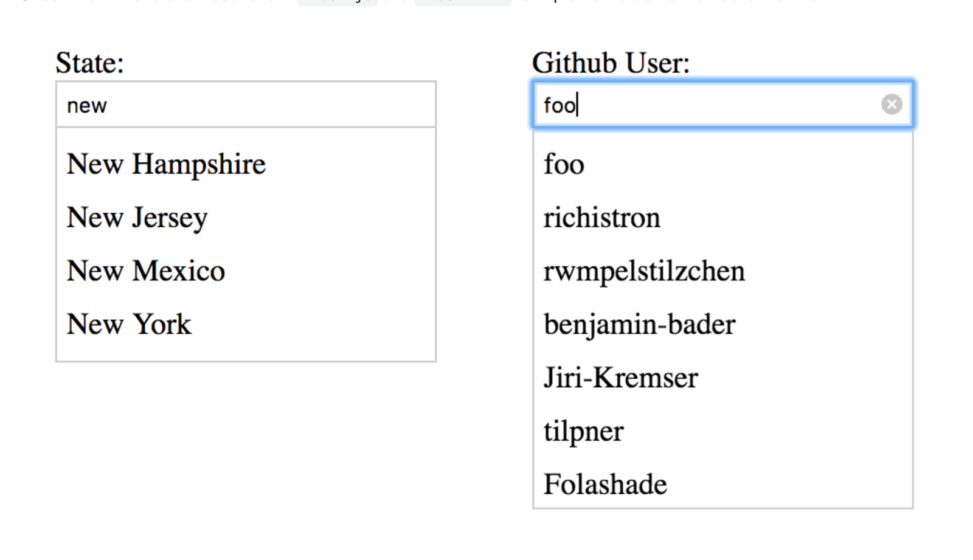
Task: Clear the Github User search field
Action: tap(892, 105)
